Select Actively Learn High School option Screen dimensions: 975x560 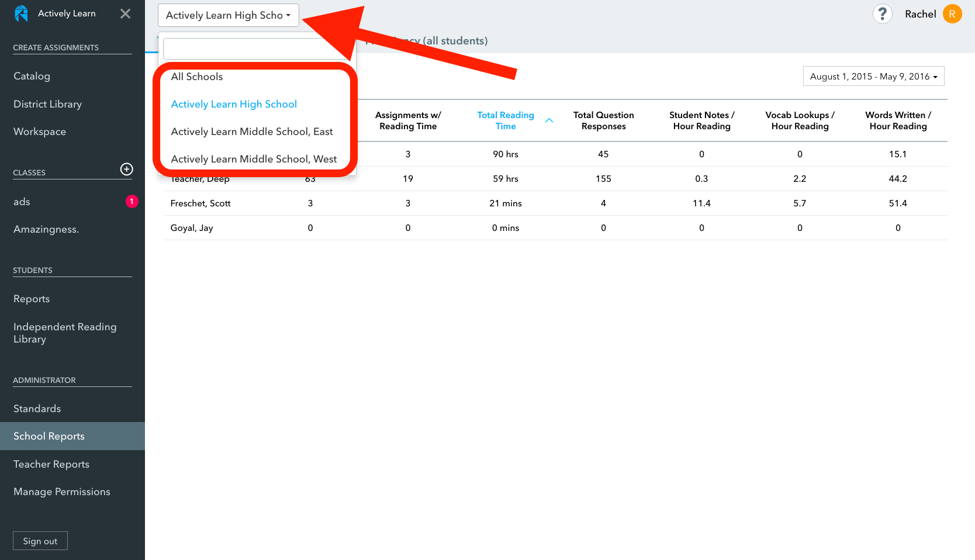point(234,104)
